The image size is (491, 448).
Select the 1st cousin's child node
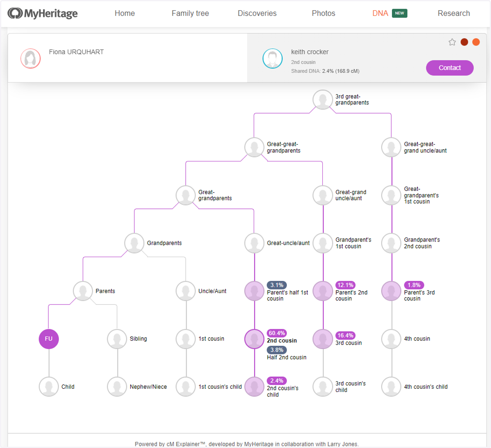click(x=186, y=387)
